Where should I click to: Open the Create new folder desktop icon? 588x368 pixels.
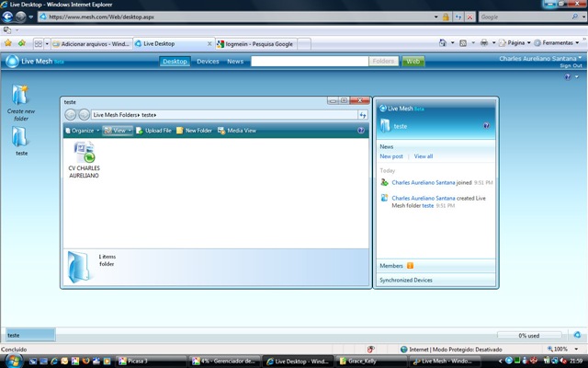(x=19, y=95)
